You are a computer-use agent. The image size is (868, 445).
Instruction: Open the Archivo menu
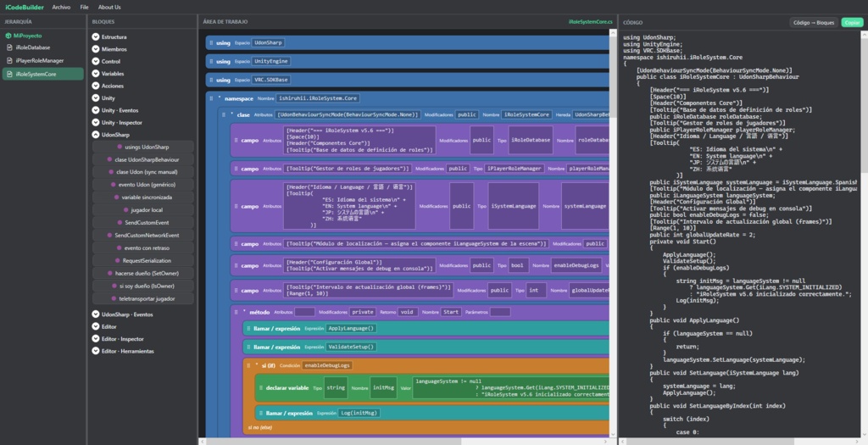(61, 7)
